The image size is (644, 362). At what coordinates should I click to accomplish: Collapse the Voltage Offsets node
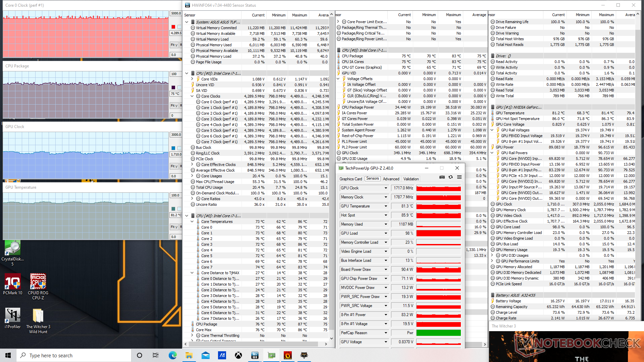[338, 79]
